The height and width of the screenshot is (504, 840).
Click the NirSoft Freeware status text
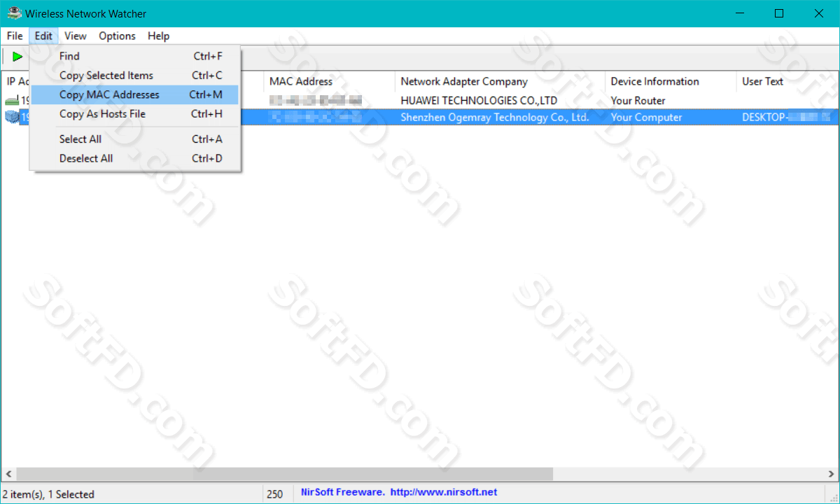342,493
